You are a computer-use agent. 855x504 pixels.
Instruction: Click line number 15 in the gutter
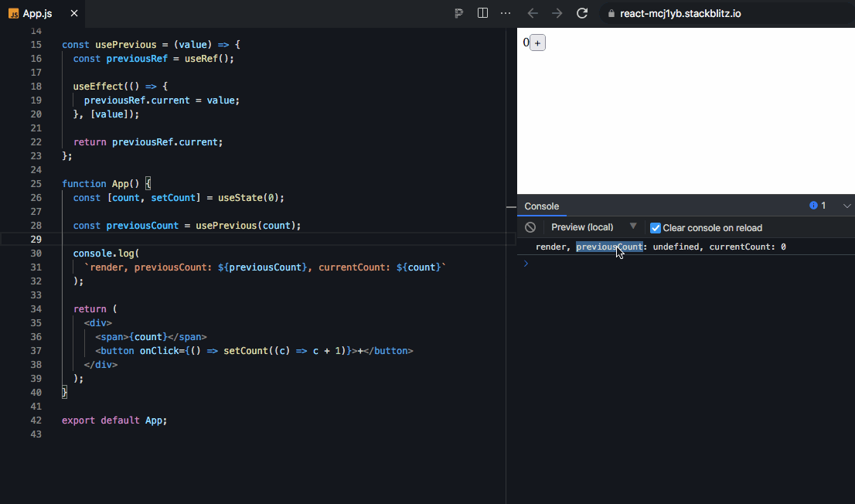36,44
